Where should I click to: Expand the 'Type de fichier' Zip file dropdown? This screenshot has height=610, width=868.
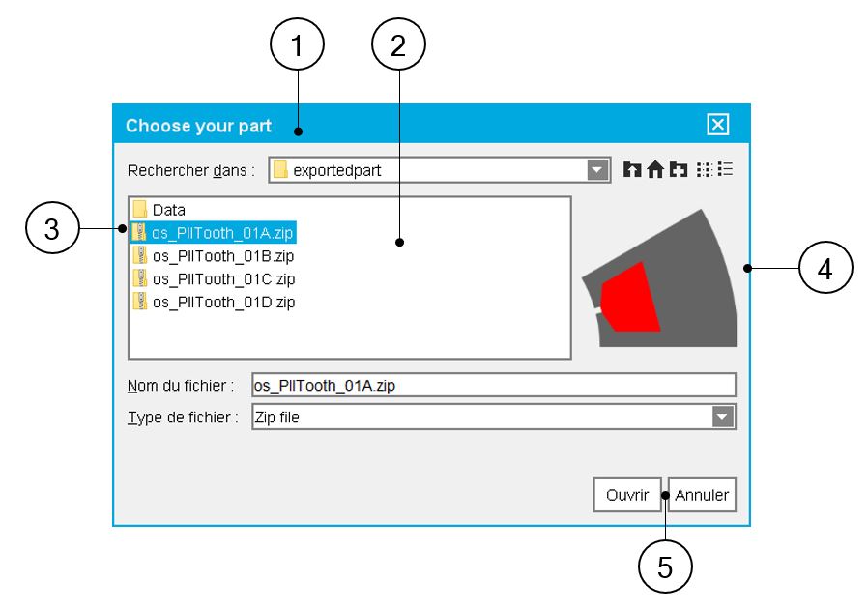pos(723,417)
